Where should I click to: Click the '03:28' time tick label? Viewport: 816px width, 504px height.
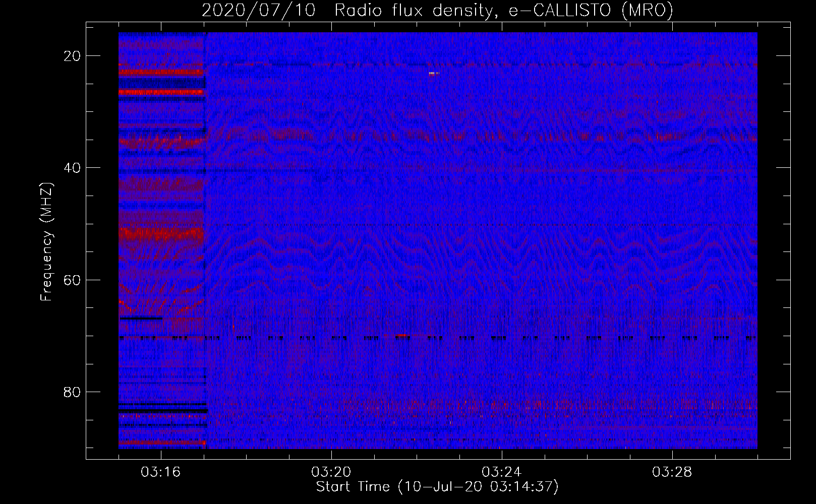click(672, 472)
